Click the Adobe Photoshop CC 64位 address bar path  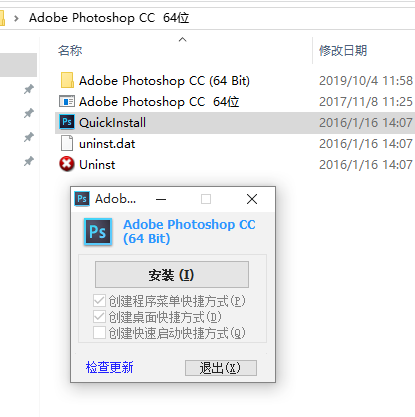pos(109,18)
